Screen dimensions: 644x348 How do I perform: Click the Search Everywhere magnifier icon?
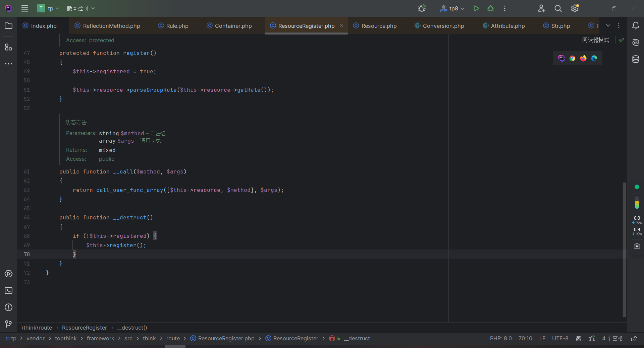point(558,8)
